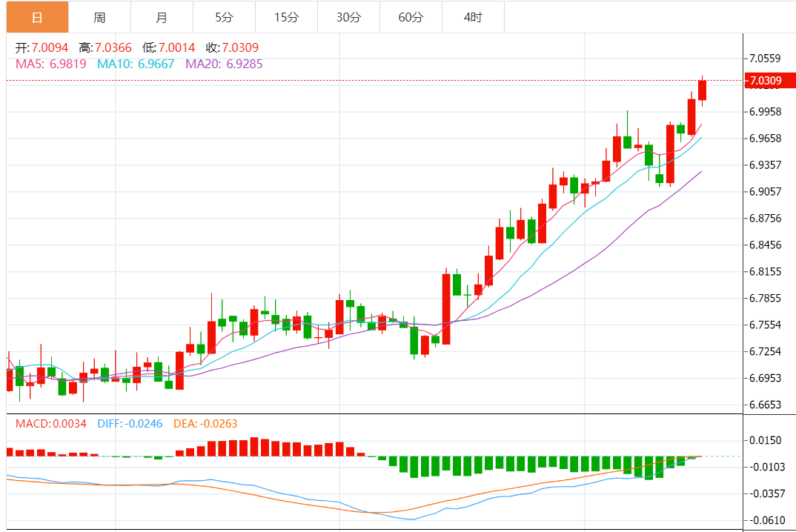Screen dimensions: 796x532
Task: Click the 6.9658 price axis label
Action: [x=765, y=139]
